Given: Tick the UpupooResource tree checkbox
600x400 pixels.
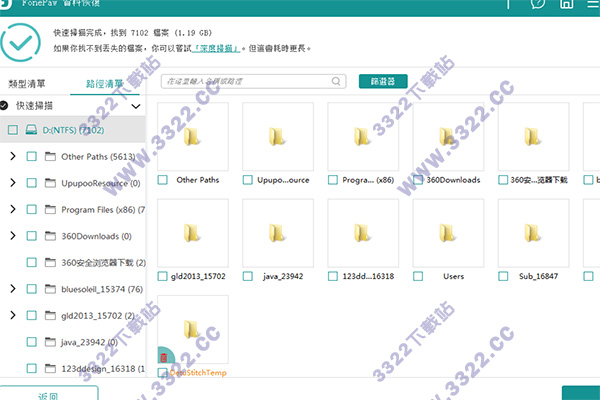Looking at the screenshot, I should tap(31, 183).
